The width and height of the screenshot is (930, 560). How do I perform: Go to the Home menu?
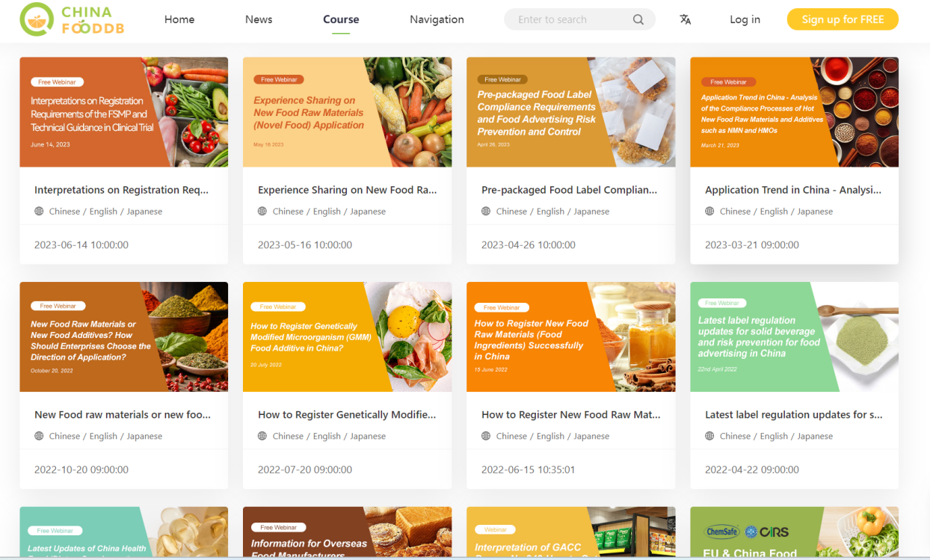click(x=179, y=20)
